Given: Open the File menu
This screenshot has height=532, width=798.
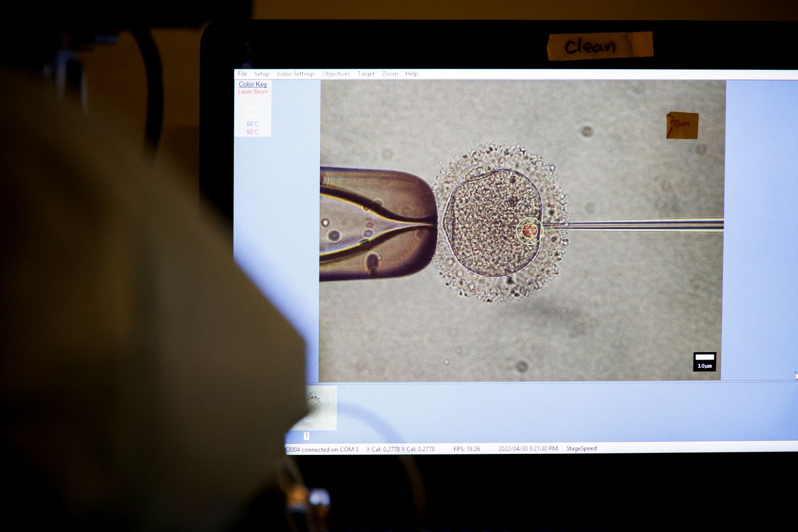Looking at the screenshot, I should 242,74.
